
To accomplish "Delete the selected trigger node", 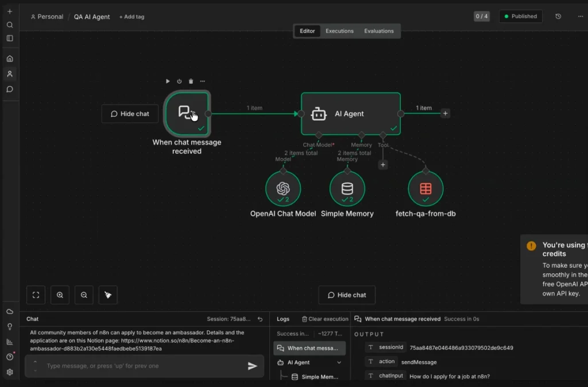I will pos(190,81).
